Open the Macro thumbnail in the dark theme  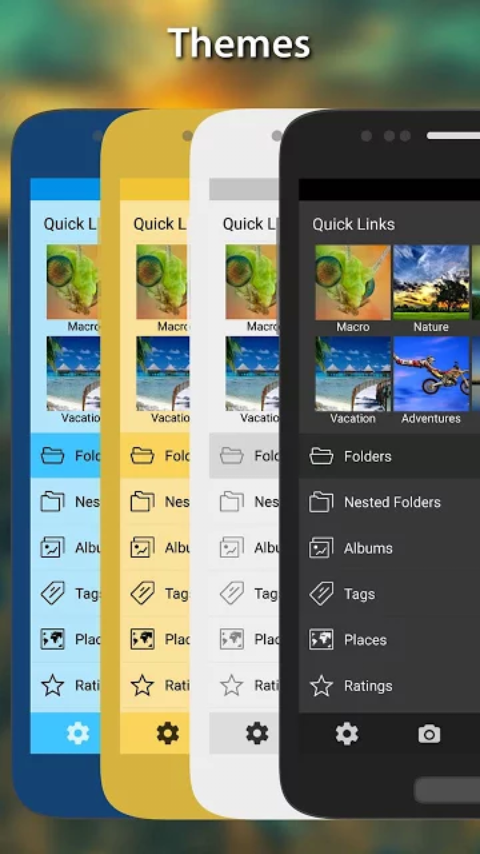pyautogui.click(x=353, y=282)
